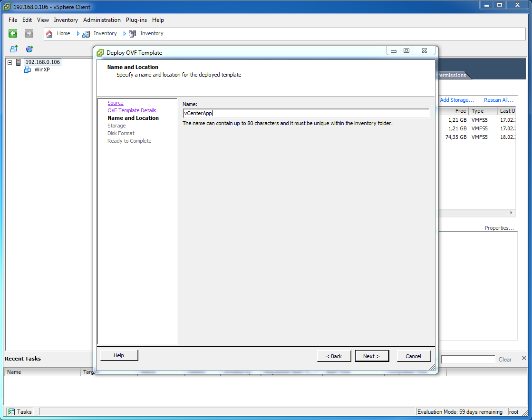The width and height of the screenshot is (532, 420).
Task: Open the Plug-ins menu
Action: [x=136, y=20]
